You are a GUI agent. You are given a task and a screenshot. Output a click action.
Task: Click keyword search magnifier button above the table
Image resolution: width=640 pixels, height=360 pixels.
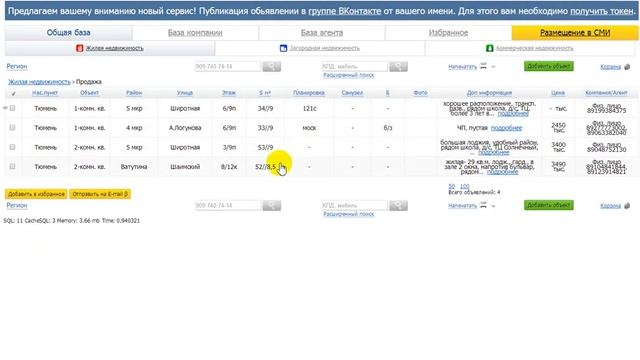(x=398, y=66)
